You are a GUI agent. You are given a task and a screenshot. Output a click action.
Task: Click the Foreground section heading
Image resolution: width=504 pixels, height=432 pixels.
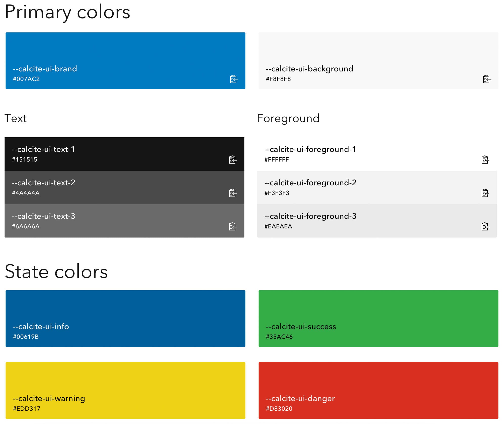click(x=288, y=118)
